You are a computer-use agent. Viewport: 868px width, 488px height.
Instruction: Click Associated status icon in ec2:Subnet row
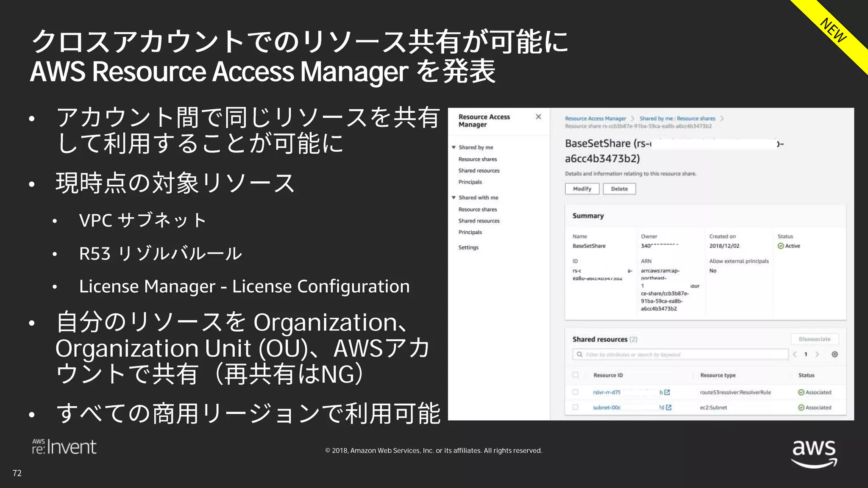click(801, 408)
